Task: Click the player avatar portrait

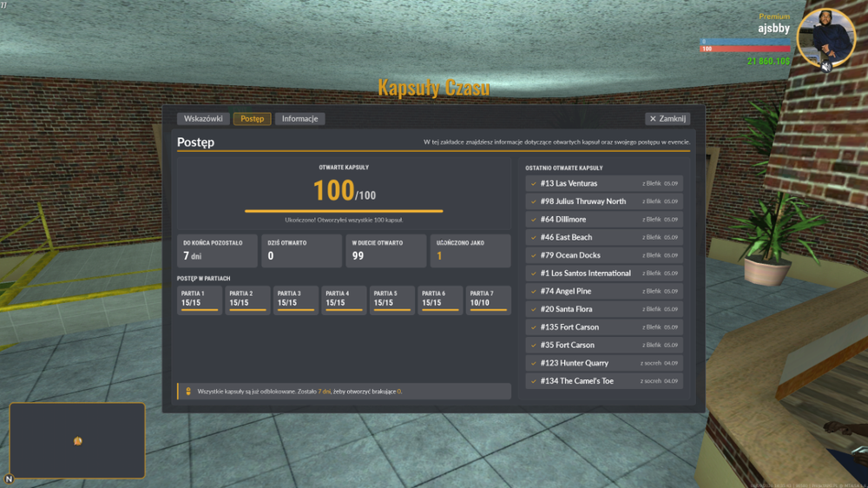Action: [826, 38]
